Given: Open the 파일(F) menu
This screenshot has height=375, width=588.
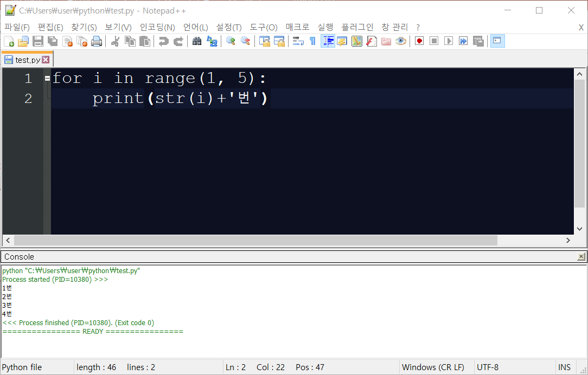Looking at the screenshot, I should click(x=17, y=27).
